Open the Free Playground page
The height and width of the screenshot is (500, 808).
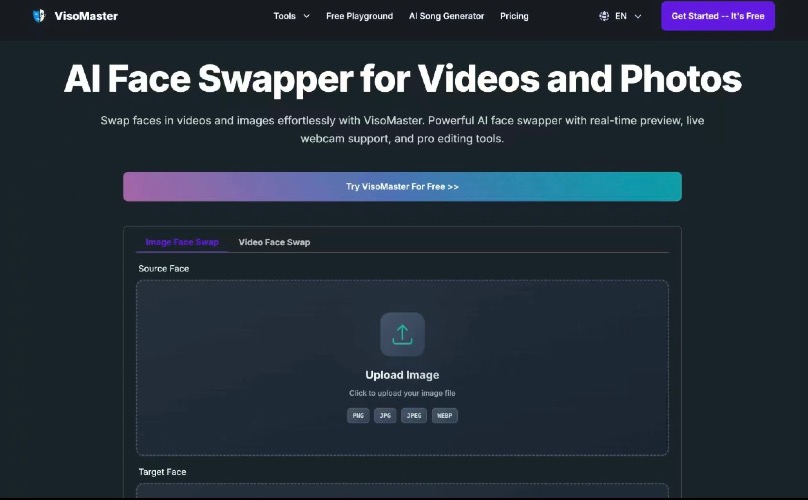[x=359, y=16]
